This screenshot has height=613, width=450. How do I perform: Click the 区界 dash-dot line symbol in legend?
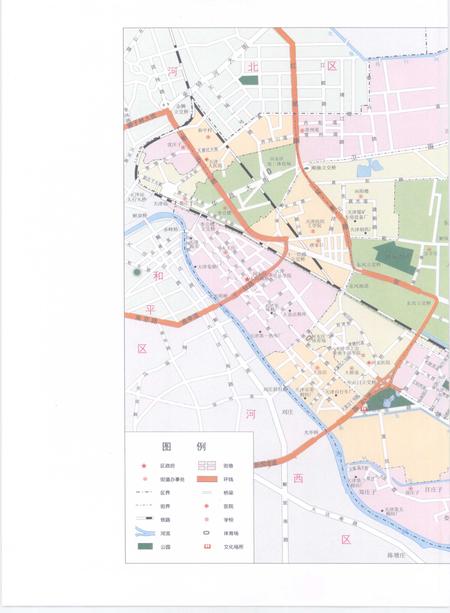144,492
